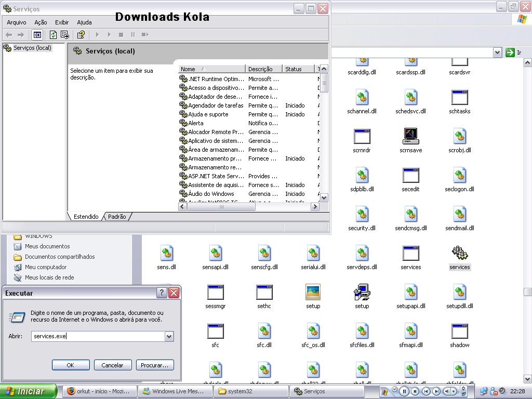Select the Áudio do Windows service row
532x399 pixels.
pos(249,194)
